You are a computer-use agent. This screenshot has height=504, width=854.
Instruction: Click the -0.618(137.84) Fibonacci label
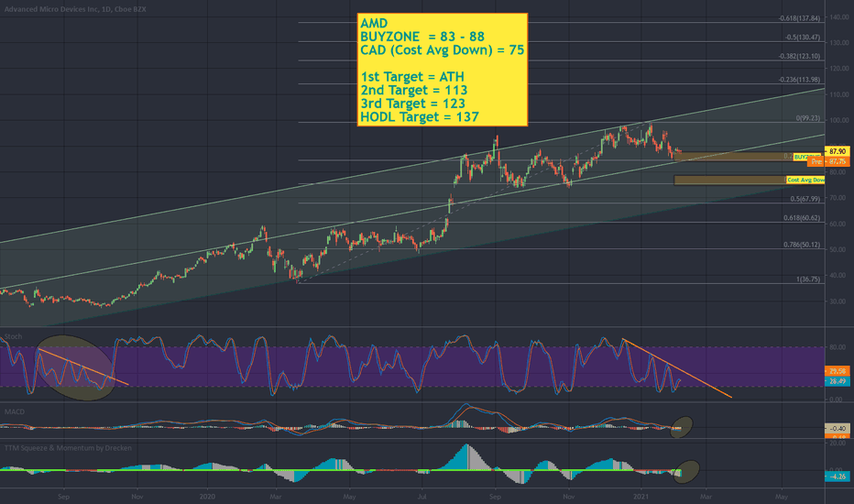point(799,18)
